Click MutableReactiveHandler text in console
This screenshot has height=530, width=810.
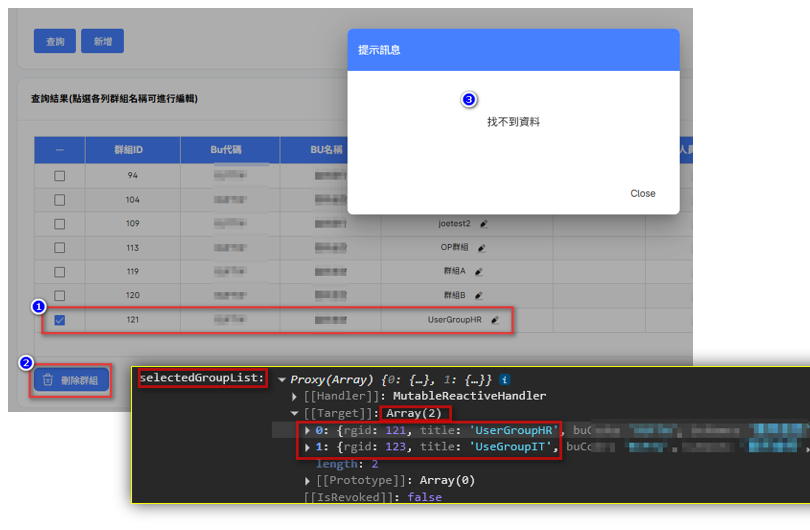(x=469, y=396)
